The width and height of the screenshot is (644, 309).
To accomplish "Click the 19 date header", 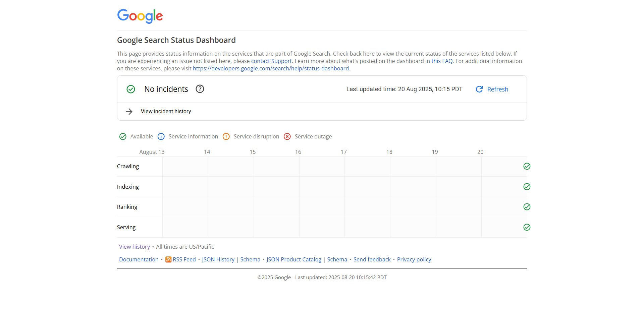I will (x=435, y=152).
